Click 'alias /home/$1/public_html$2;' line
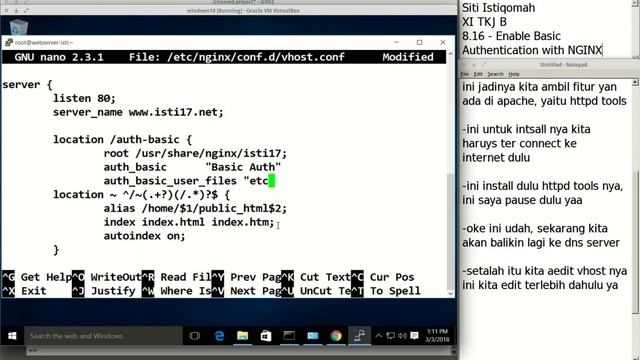This screenshot has width=640, height=360. point(195,209)
